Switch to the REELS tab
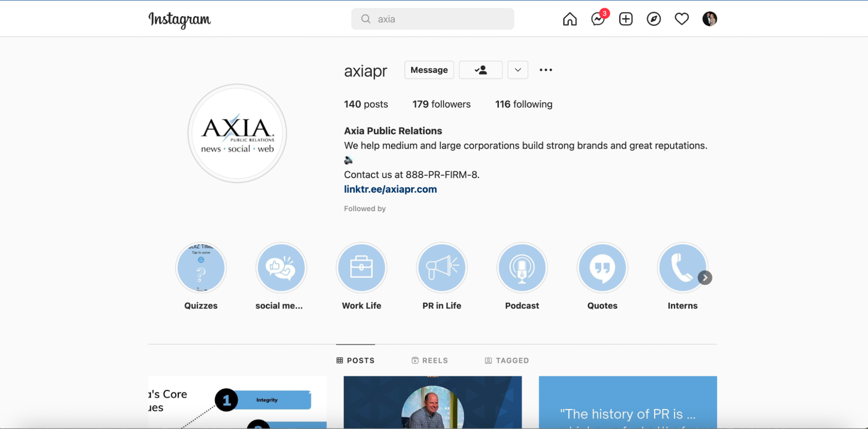Viewport: 868px width, 429px height. [x=435, y=360]
